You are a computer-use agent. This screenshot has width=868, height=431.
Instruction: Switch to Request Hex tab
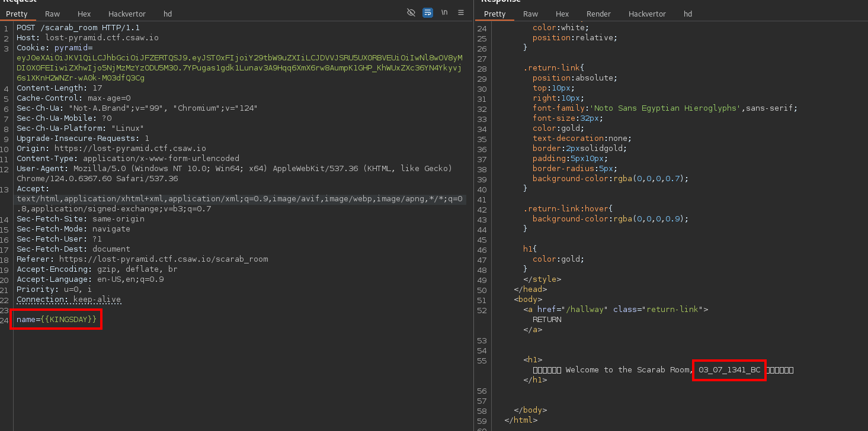coord(84,14)
